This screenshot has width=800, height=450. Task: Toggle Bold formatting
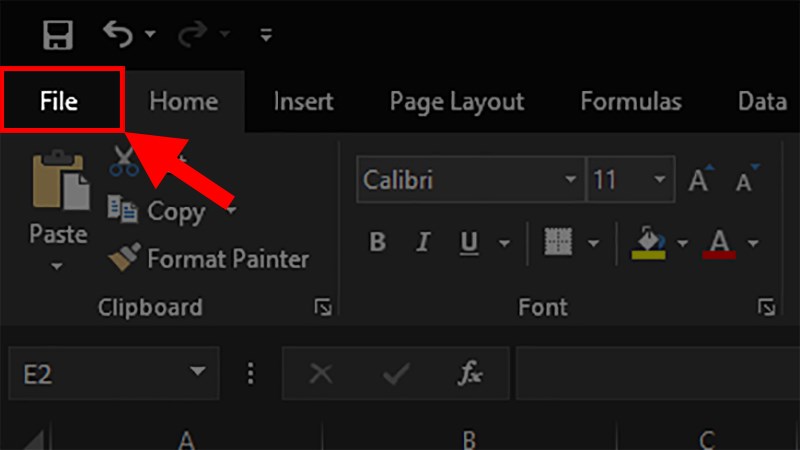378,242
